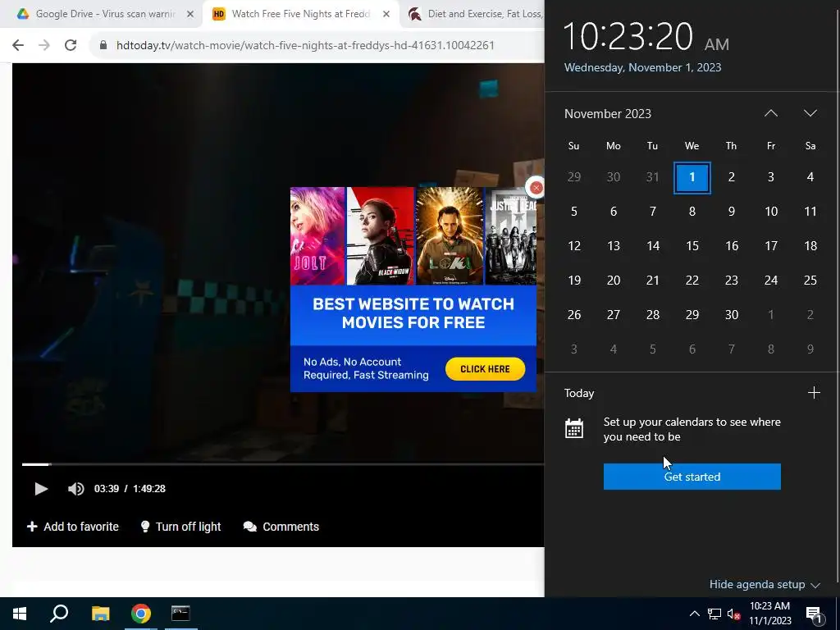
Task: Click Turn off light
Action: (x=180, y=527)
